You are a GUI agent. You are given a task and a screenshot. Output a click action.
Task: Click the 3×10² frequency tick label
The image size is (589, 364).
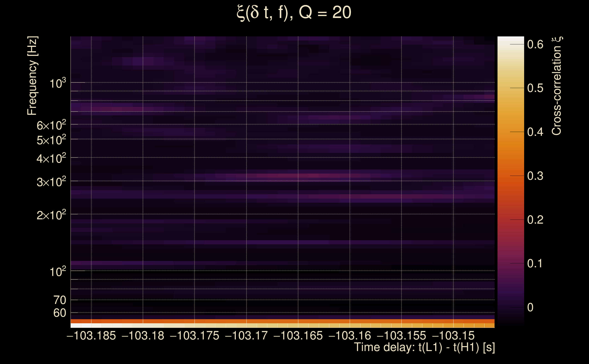click(51, 182)
